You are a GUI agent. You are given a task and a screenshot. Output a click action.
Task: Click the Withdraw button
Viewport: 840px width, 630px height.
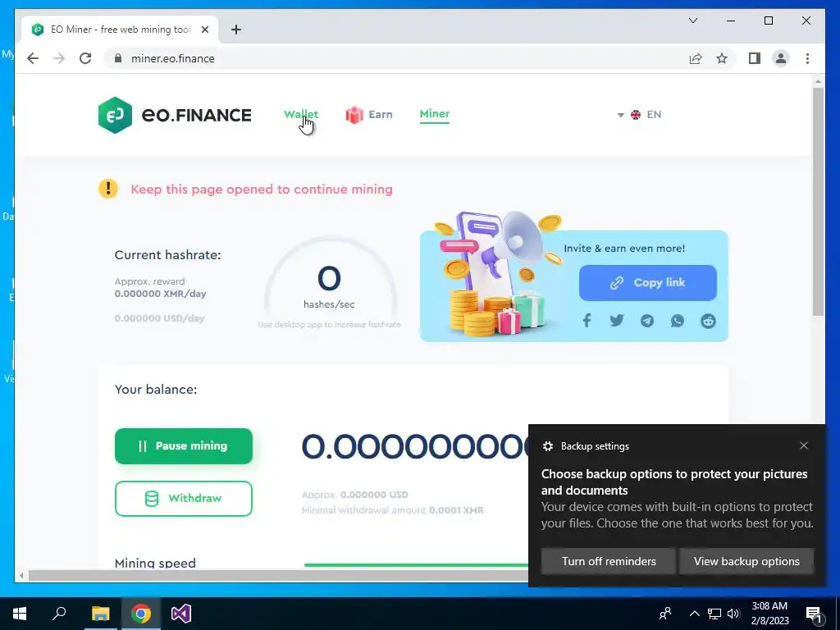pyautogui.click(x=183, y=498)
